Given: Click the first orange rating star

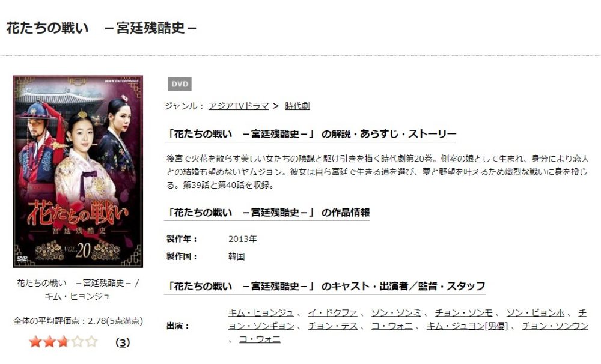Looking at the screenshot, I should tap(35, 341).
